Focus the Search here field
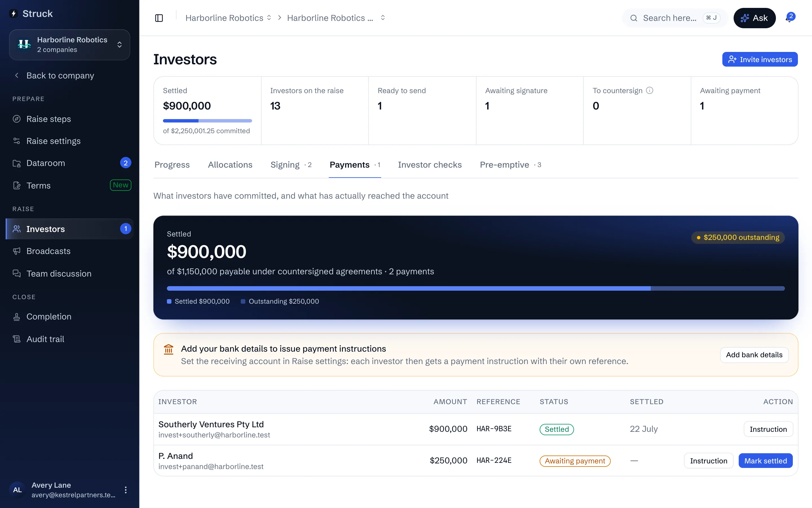Viewport: 812px width, 508px height. pyautogui.click(x=674, y=18)
